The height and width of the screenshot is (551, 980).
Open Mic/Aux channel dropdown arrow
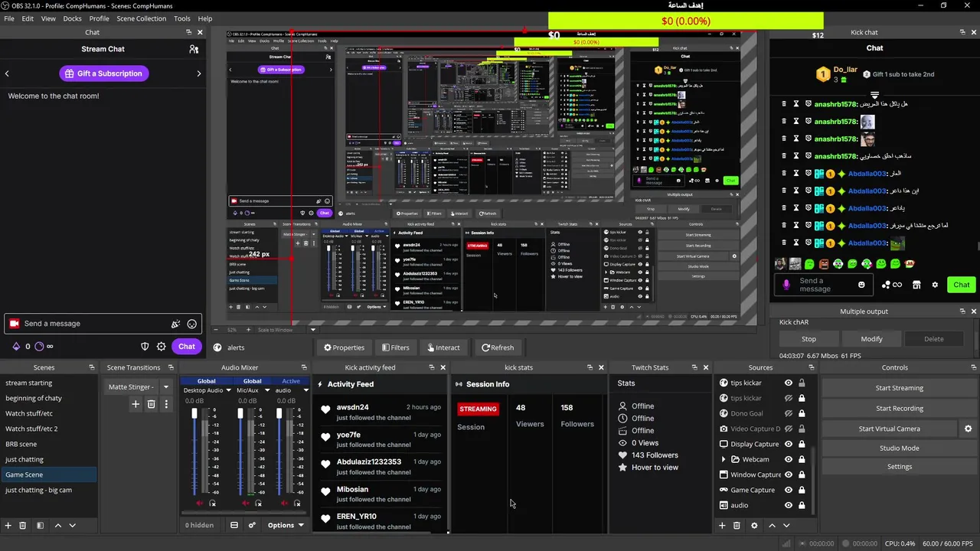coord(267,390)
